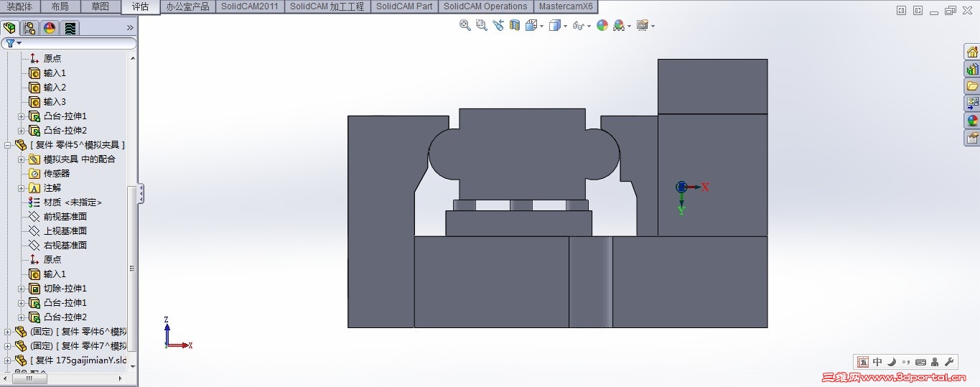Expand the 切除-拉伸1 feature
Viewport: 980px width, 387px height.
22,289
